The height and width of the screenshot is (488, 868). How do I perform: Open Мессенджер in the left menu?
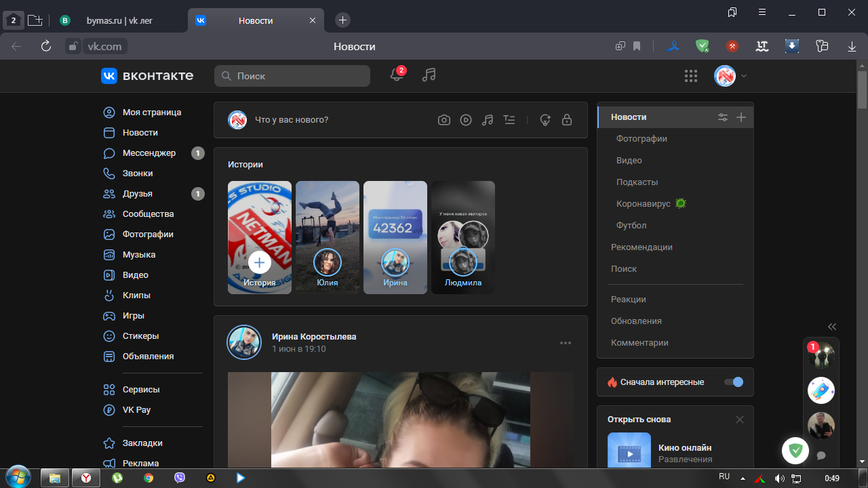click(149, 153)
